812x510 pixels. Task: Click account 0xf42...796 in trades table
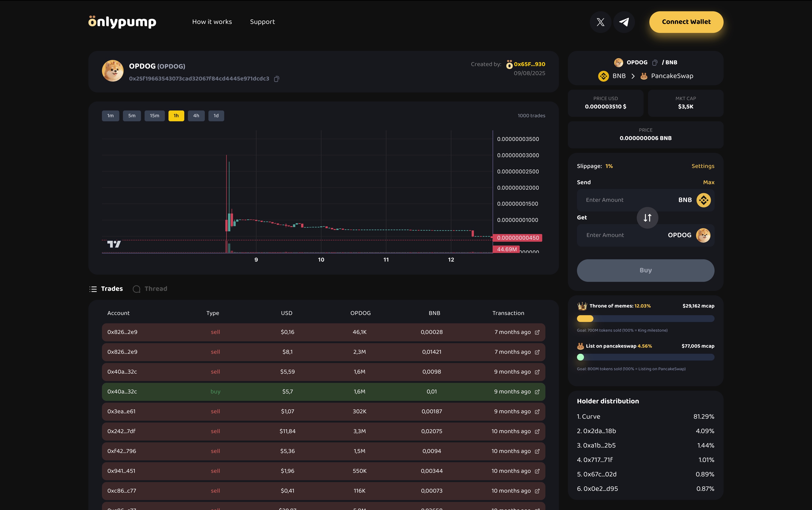(122, 451)
